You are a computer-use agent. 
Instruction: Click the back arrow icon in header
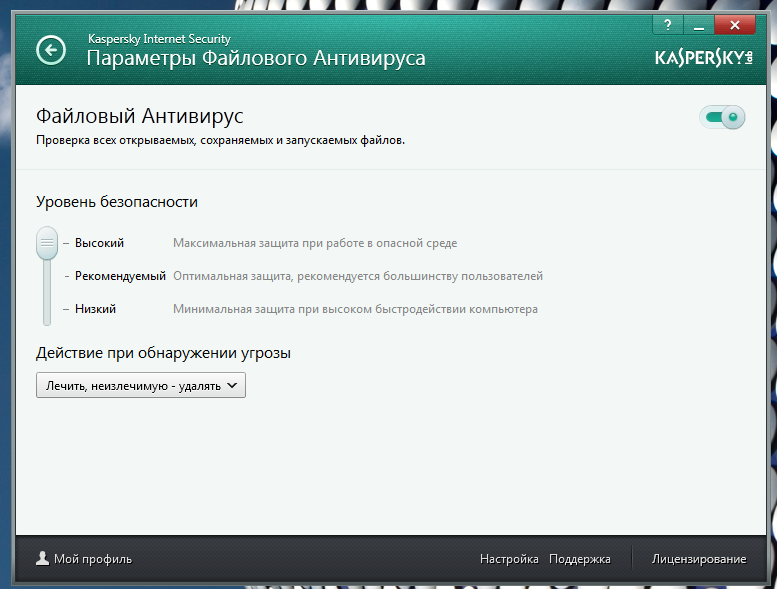click(x=50, y=50)
